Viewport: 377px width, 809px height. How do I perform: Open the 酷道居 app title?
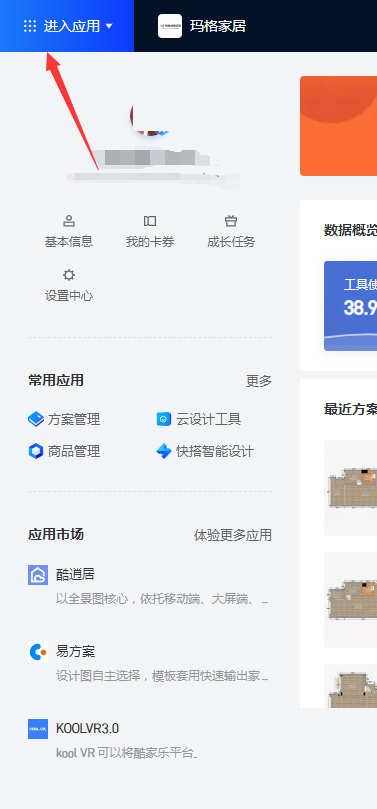75,574
